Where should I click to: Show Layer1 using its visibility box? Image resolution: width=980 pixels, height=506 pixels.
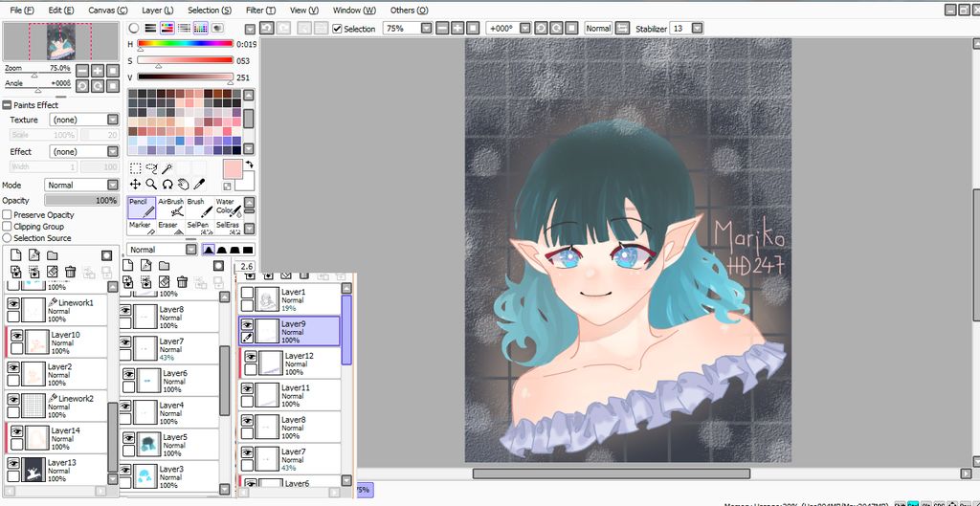tap(247, 293)
